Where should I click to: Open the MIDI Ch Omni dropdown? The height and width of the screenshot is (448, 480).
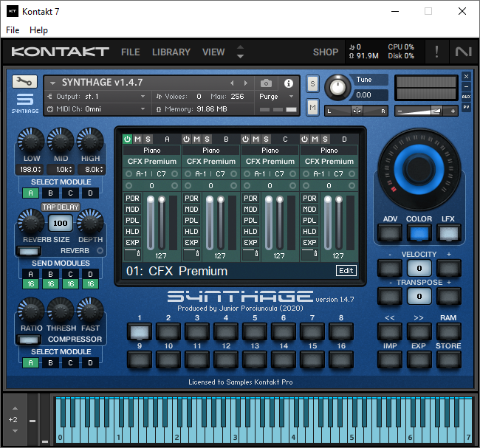[97, 109]
